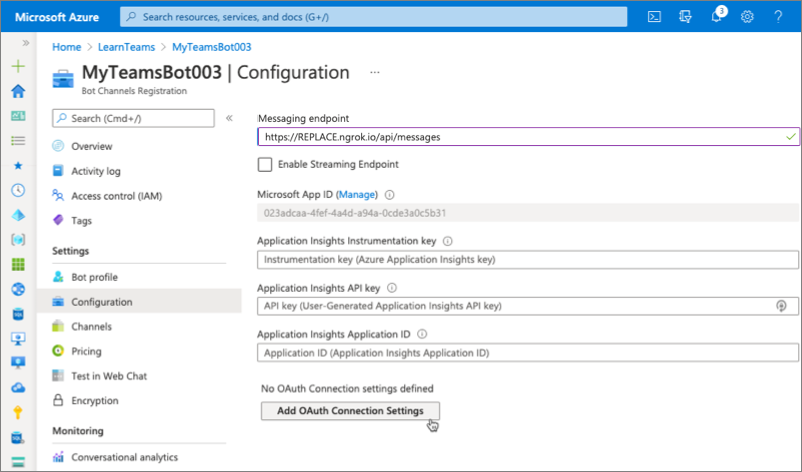Click the MyTeamsBot003 breadcrumb link

(212, 47)
